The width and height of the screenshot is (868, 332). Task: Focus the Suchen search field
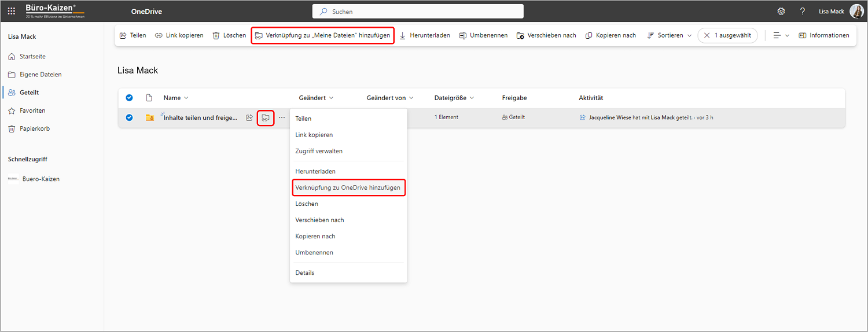[x=418, y=12]
